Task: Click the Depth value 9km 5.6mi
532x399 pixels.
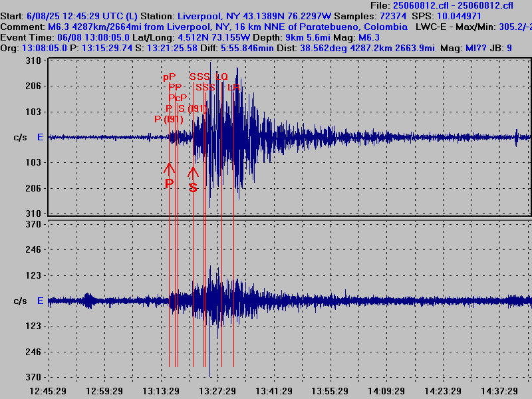Action: click(308, 37)
